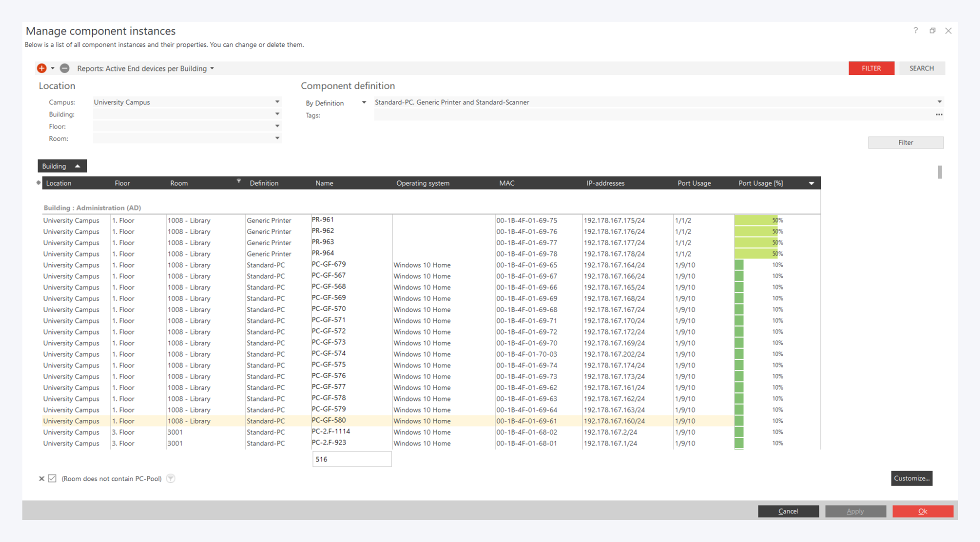Open the Building dropdown in Location
This screenshot has height=542, width=980.
pos(277,114)
